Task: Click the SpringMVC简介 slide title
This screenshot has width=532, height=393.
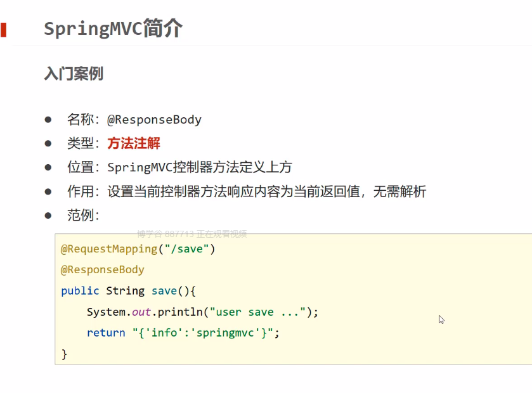Action: [x=113, y=29]
